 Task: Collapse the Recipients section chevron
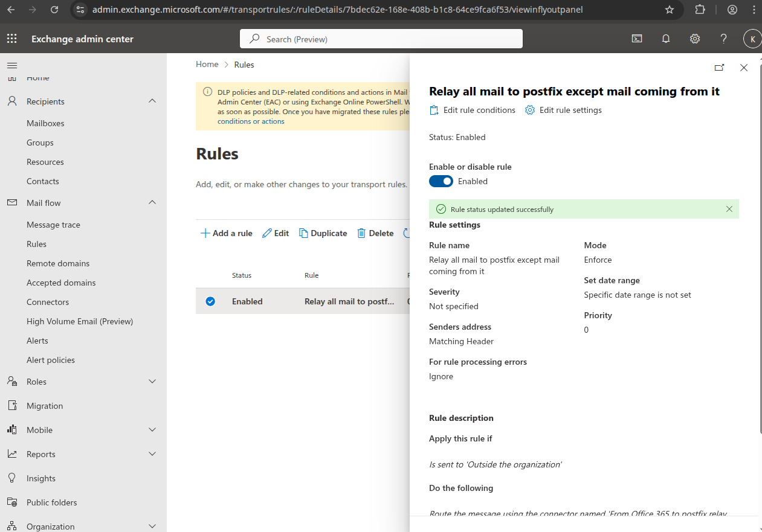(152, 101)
